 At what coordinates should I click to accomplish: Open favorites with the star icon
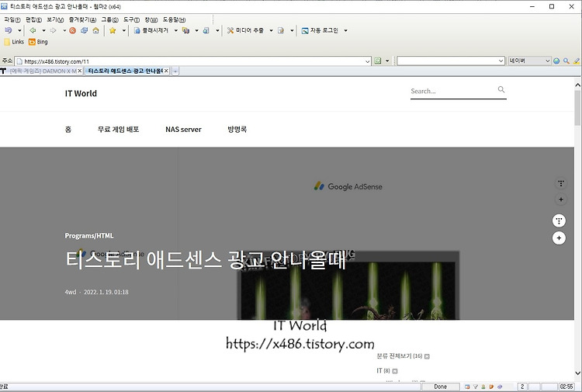[113, 30]
